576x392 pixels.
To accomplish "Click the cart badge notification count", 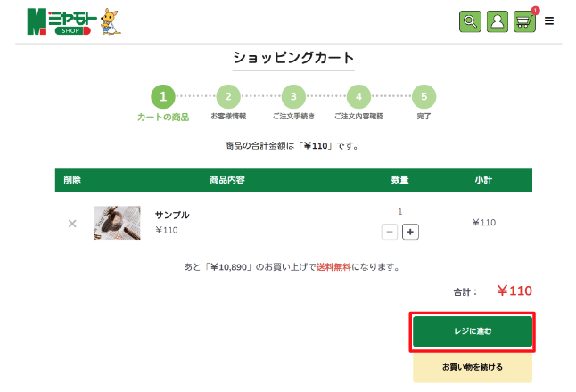I will (x=535, y=11).
